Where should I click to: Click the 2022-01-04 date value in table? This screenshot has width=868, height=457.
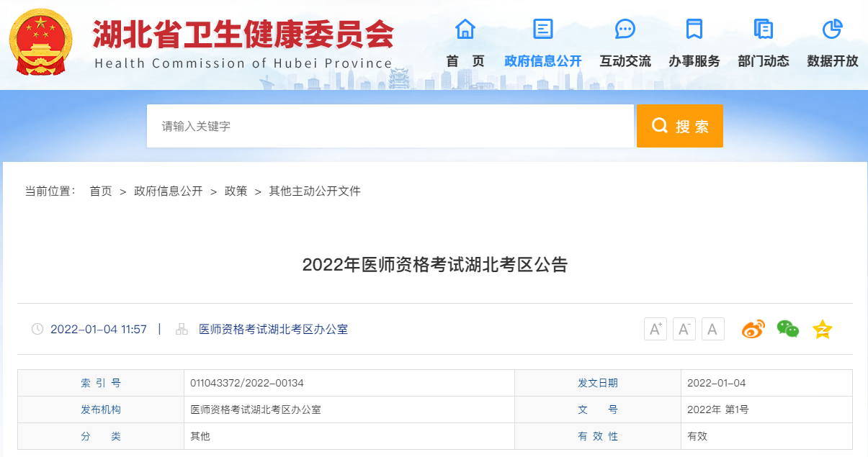[717, 383]
